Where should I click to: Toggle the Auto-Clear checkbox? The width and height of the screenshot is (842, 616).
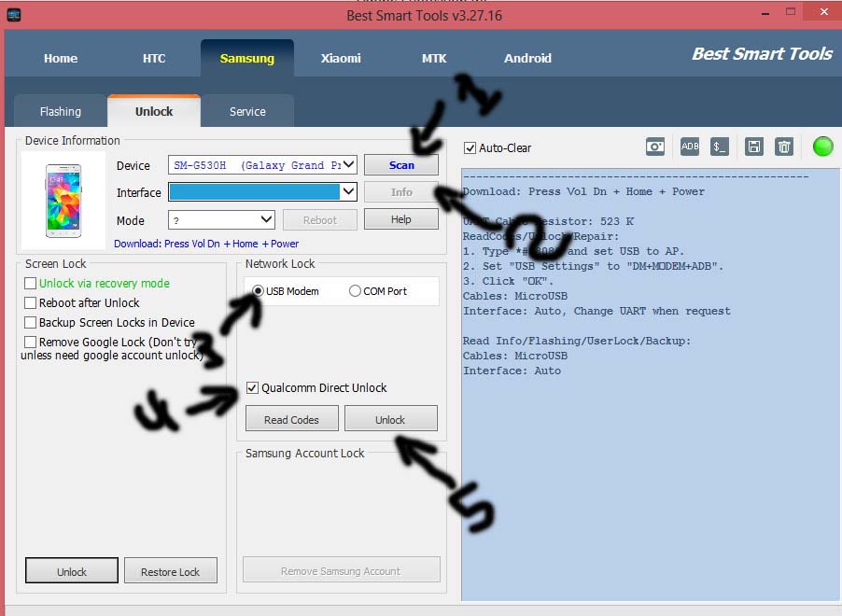(470, 148)
